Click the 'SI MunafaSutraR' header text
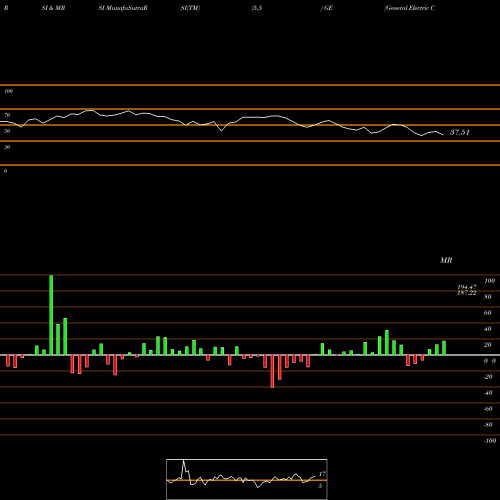500x500 pixels. point(123,8)
